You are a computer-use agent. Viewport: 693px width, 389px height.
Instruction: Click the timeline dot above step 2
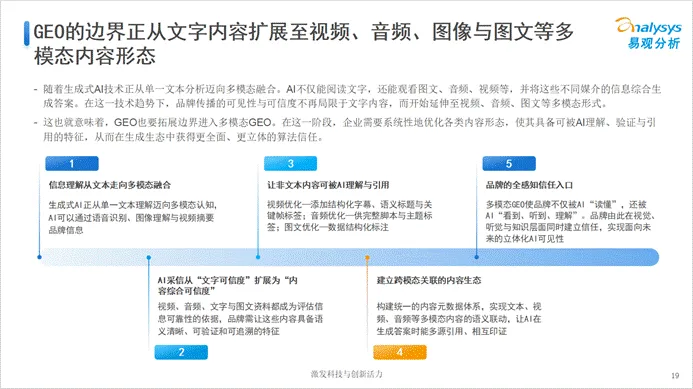[x=148, y=257]
